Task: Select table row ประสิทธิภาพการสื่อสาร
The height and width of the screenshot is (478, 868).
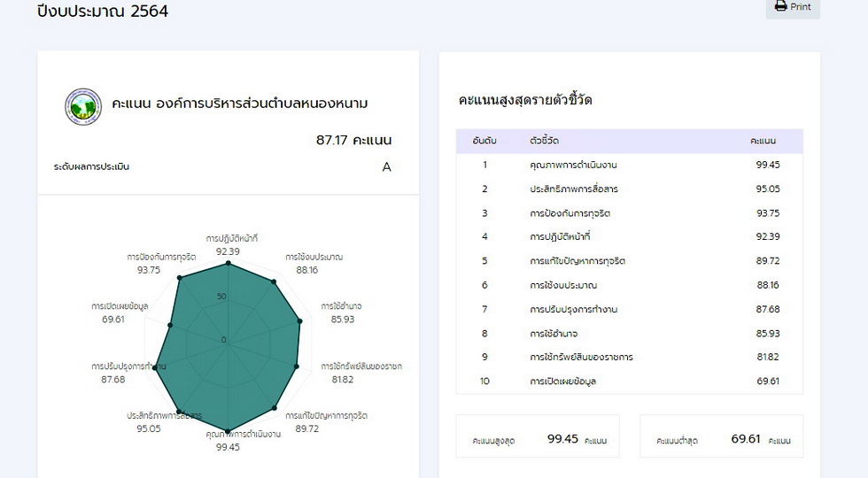Action: [x=630, y=189]
